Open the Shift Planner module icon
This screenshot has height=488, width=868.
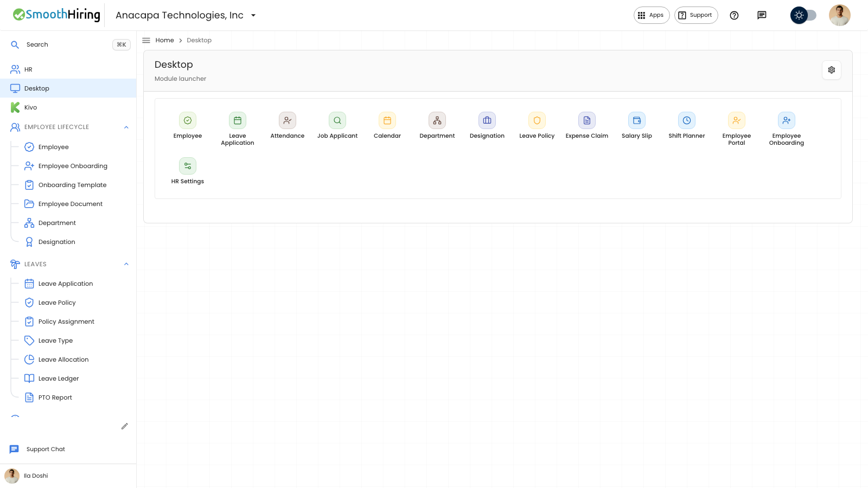[x=687, y=120]
